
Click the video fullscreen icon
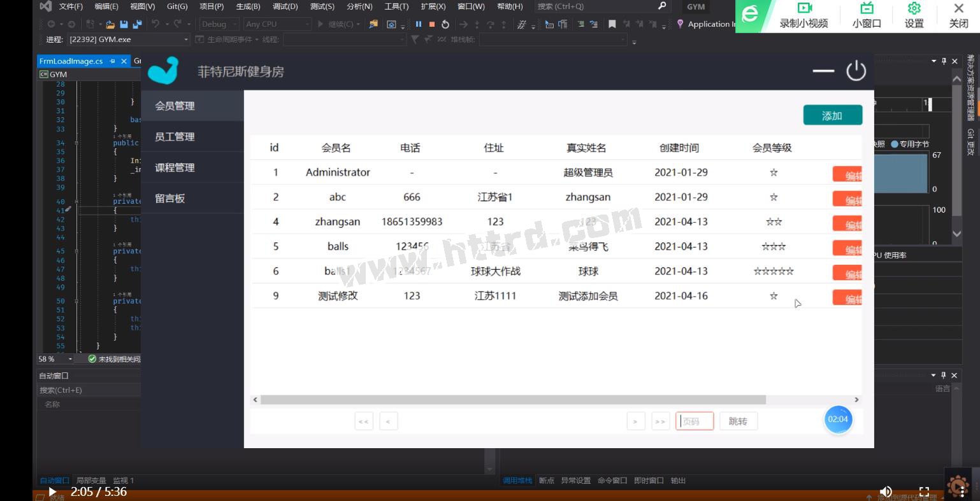pyautogui.click(x=924, y=491)
